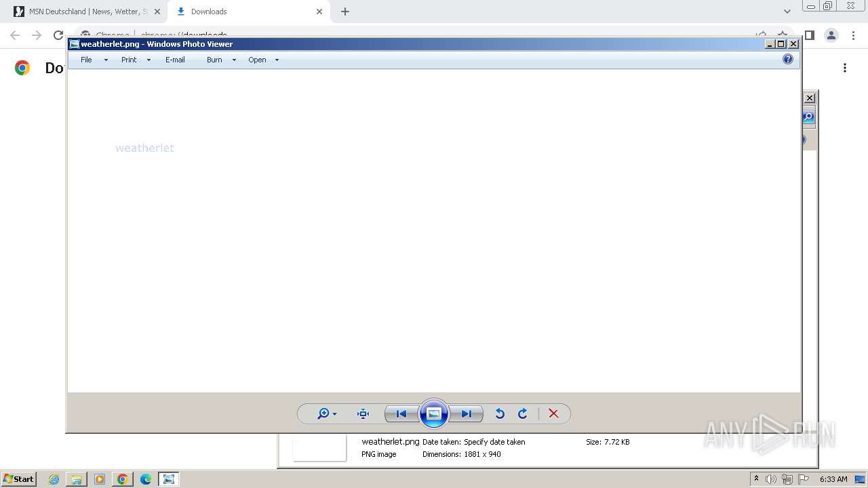Screen dimensions: 868x488
Task: Open Downloads page more actions menu
Action: click(x=845, y=68)
